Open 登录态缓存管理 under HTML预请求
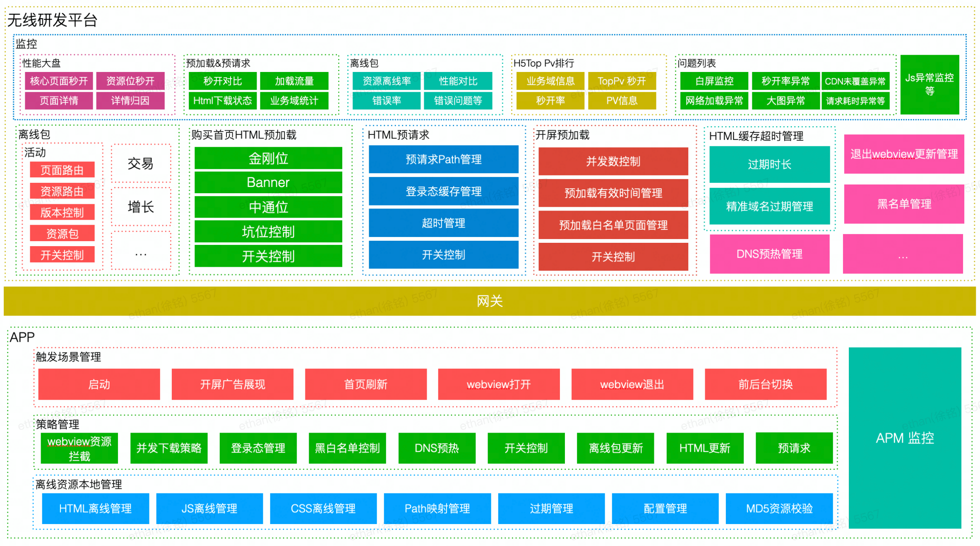Image resolution: width=980 pixels, height=546 pixels. [x=443, y=191]
